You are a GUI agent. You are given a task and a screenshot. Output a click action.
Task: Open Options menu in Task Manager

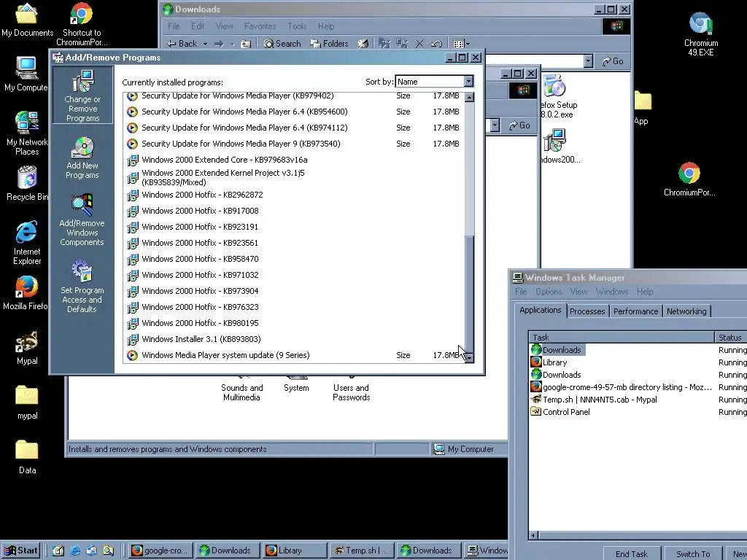coord(549,292)
